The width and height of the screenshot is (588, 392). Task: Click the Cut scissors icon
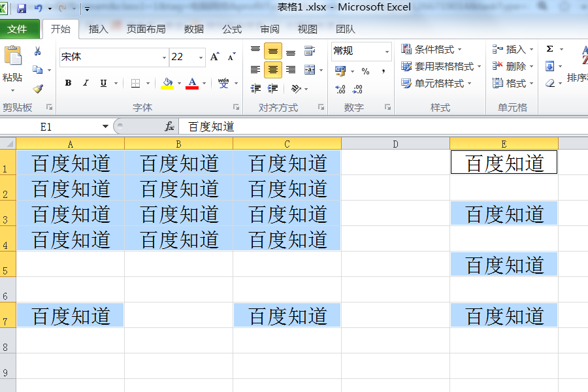click(37, 51)
